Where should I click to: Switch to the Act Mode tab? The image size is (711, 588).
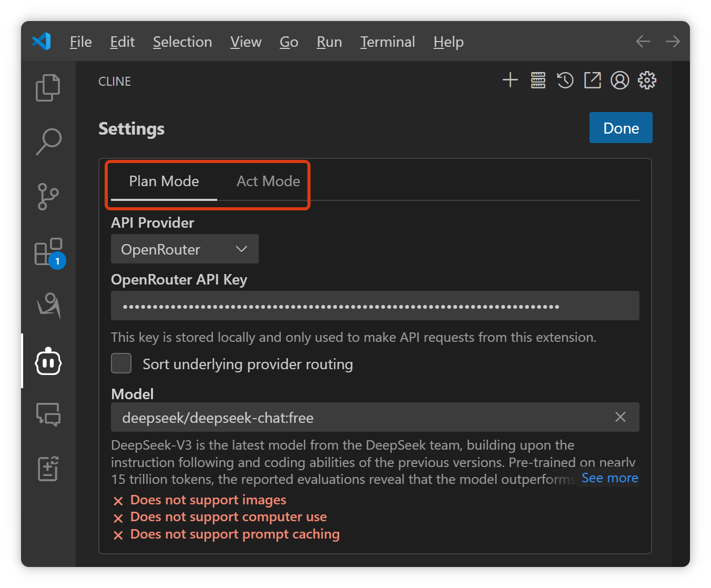[268, 181]
